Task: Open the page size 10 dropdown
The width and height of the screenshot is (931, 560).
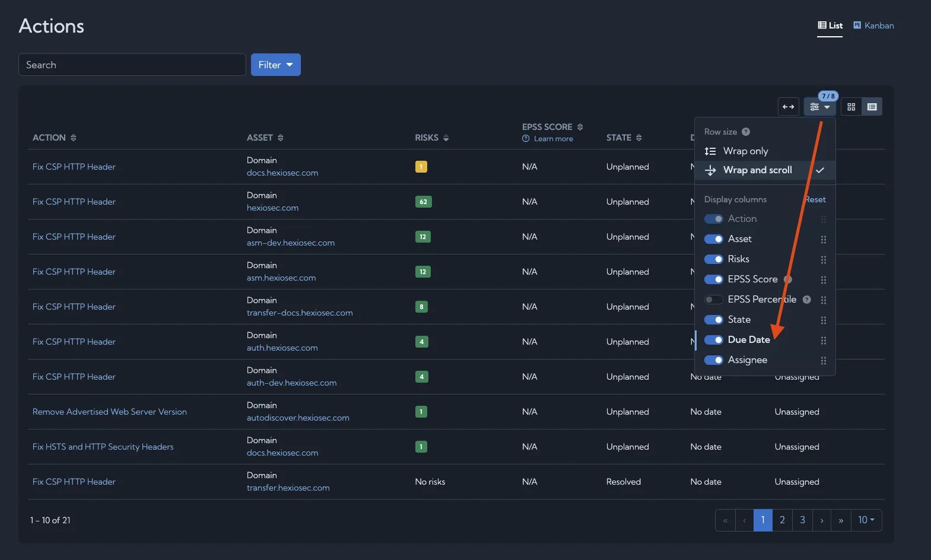Action: 866,520
